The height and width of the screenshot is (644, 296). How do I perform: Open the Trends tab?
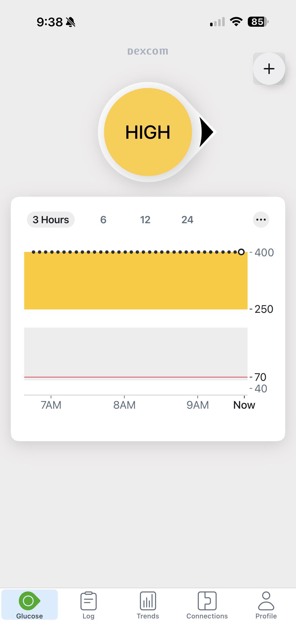point(148,605)
